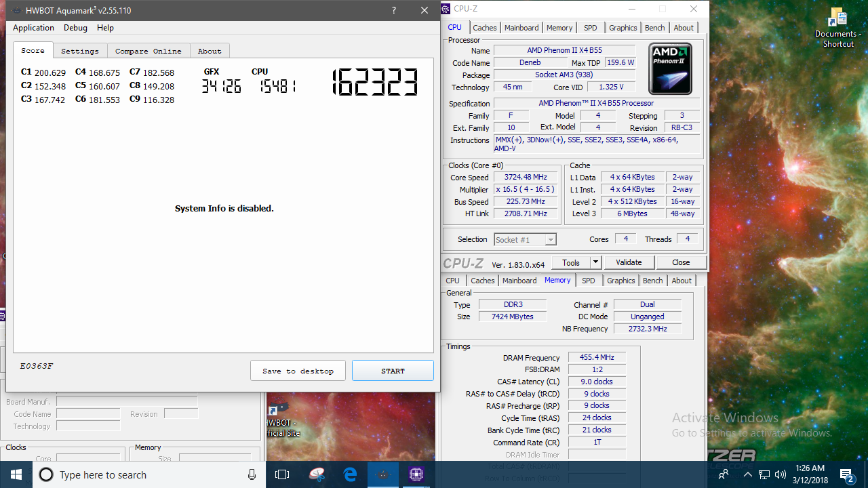Select the Score tab in Aquamark
Viewport: 868px width, 488px height.
click(x=33, y=50)
